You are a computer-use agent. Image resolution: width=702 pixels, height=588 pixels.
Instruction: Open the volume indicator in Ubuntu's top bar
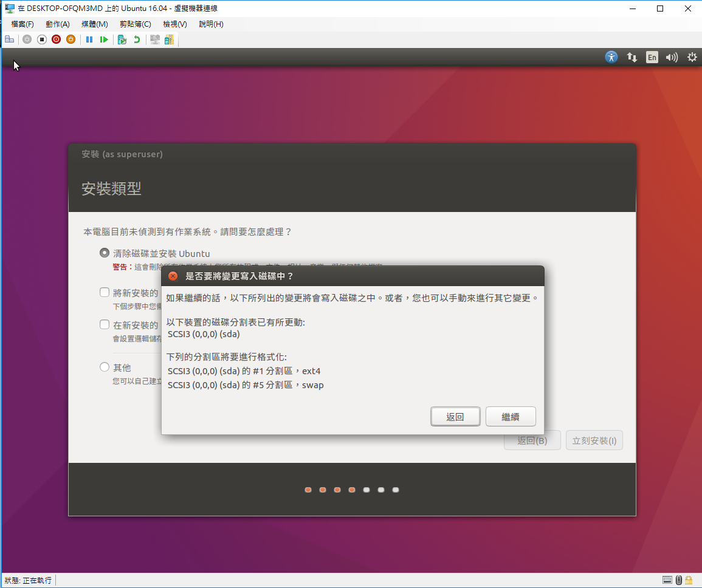coord(672,56)
